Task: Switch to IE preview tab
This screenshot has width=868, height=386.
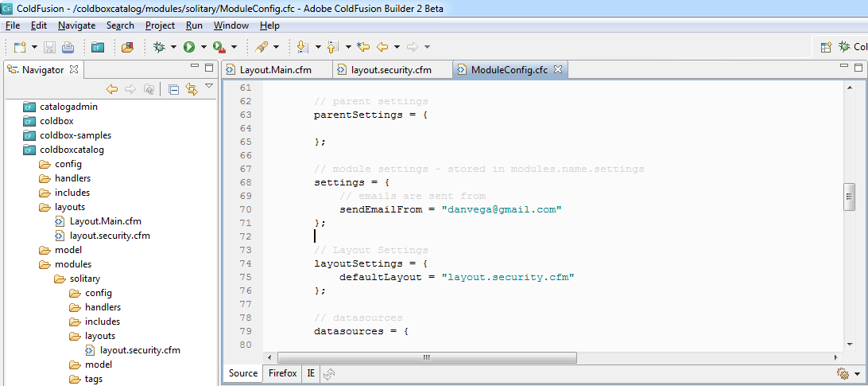Action: 311,373
